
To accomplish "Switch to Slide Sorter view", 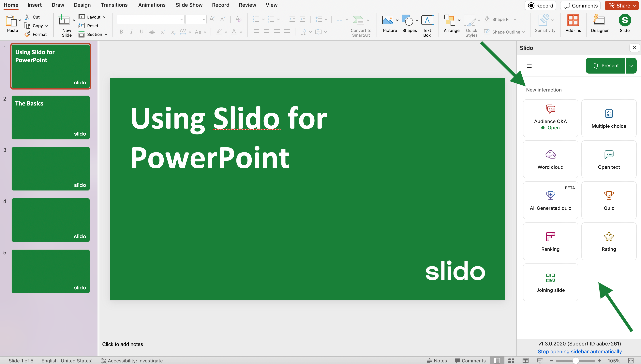I will point(511,360).
